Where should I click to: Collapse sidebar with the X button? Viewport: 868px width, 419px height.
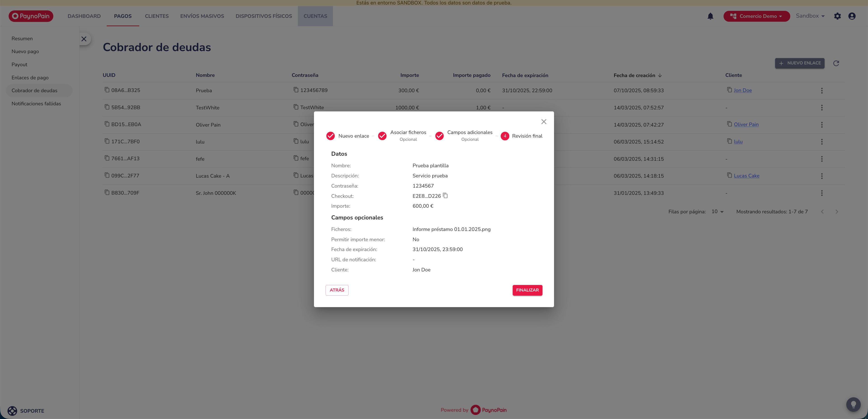coord(84,39)
